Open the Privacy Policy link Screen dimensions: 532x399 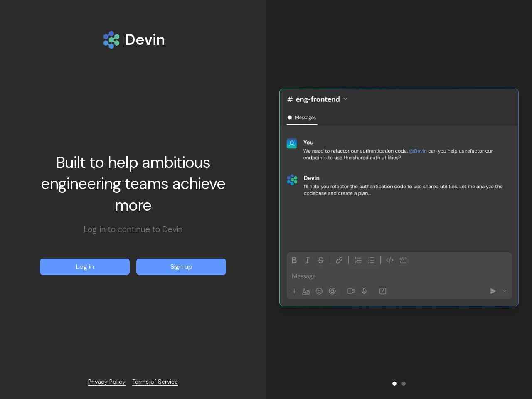(x=107, y=382)
